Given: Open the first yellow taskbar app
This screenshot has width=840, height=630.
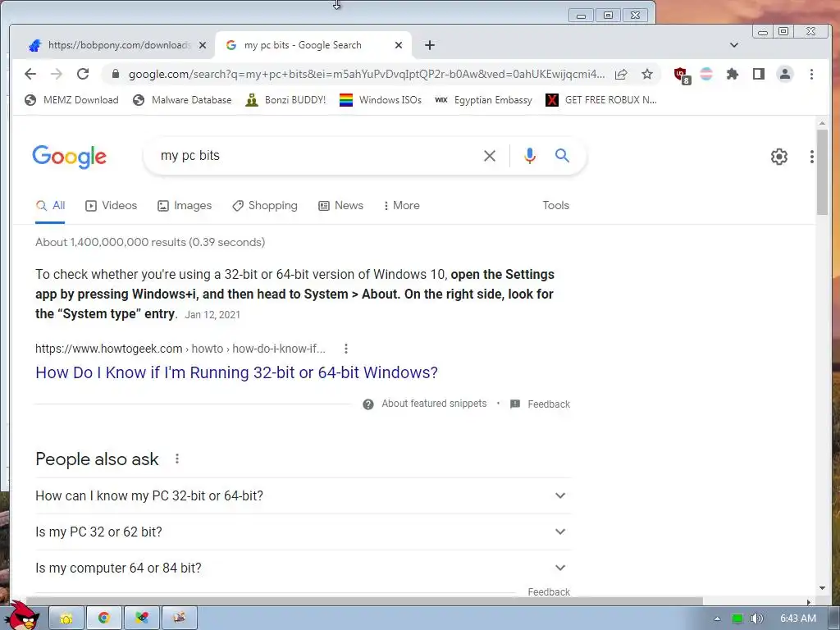Looking at the screenshot, I should tap(66, 619).
